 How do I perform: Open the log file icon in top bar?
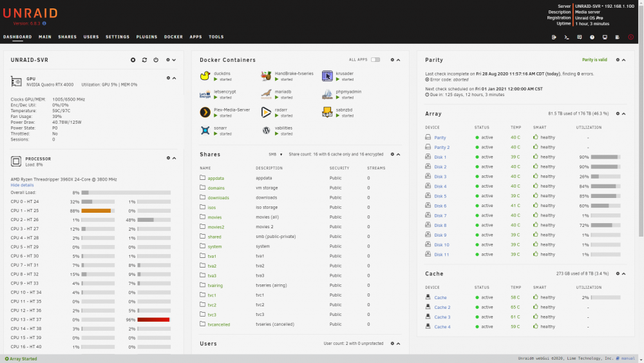618,37
